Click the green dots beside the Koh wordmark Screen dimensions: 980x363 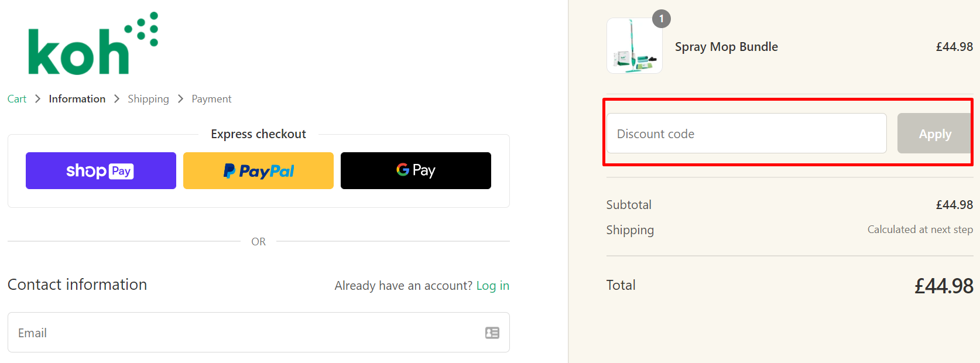coord(141,29)
